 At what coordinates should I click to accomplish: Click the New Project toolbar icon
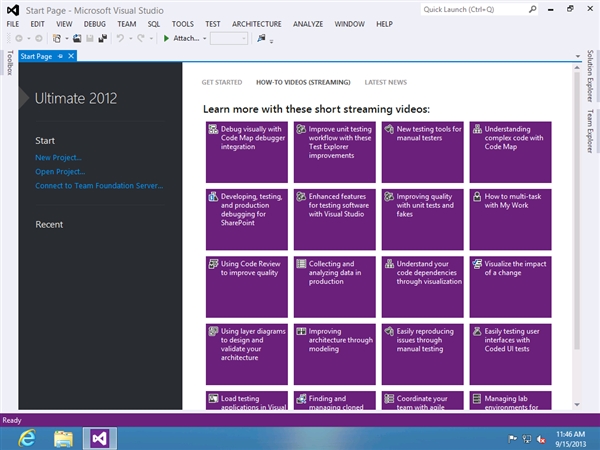click(x=57, y=38)
